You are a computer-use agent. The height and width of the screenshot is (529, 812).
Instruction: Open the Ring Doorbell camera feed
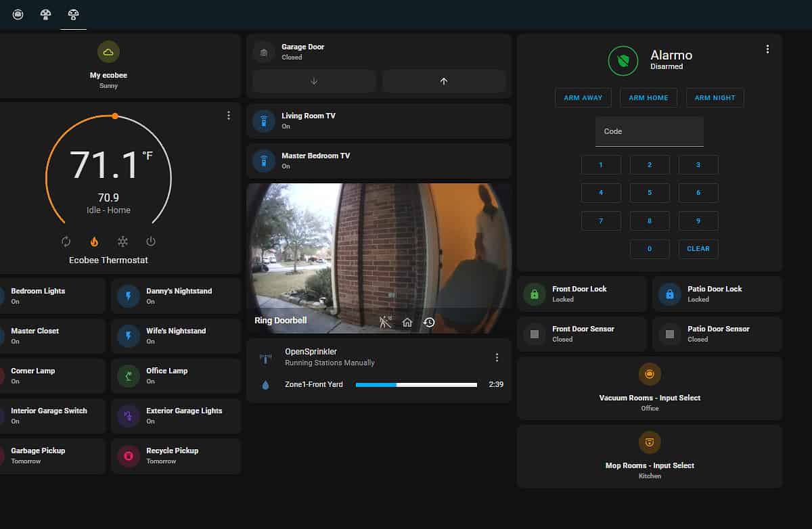pyautogui.click(x=379, y=258)
